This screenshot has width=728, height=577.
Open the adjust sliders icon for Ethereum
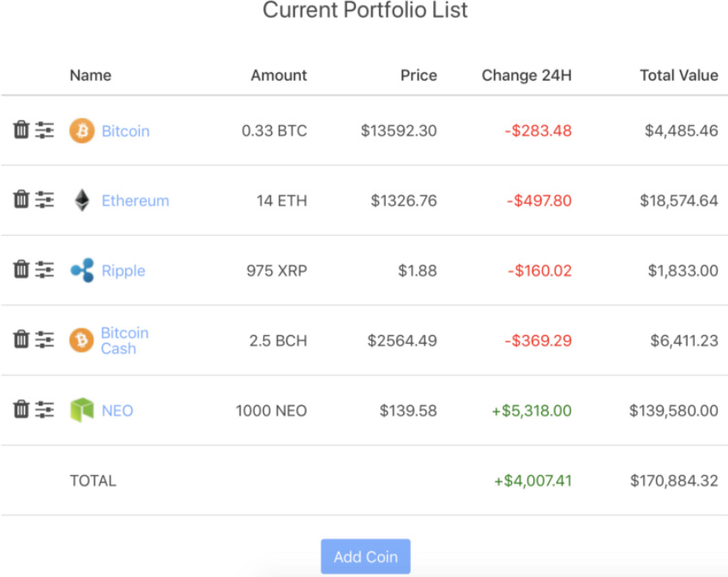tap(45, 200)
